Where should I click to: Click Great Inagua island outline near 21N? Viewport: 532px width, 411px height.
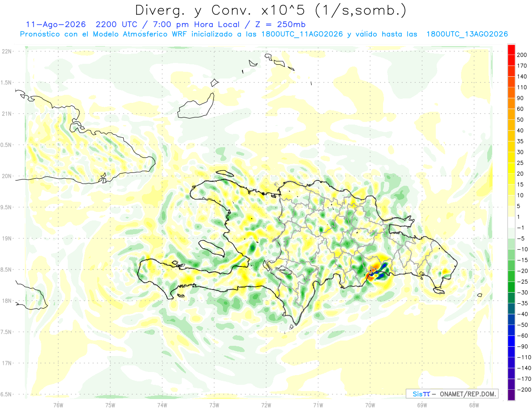click(x=195, y=106)
